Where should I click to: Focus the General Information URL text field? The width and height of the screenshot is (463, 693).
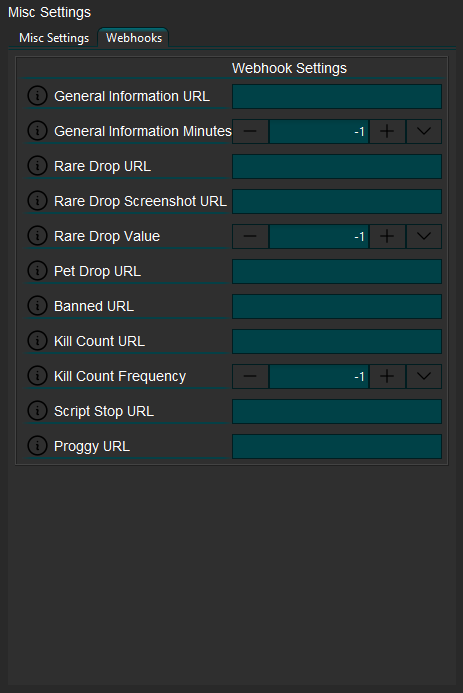coord(337,96)
